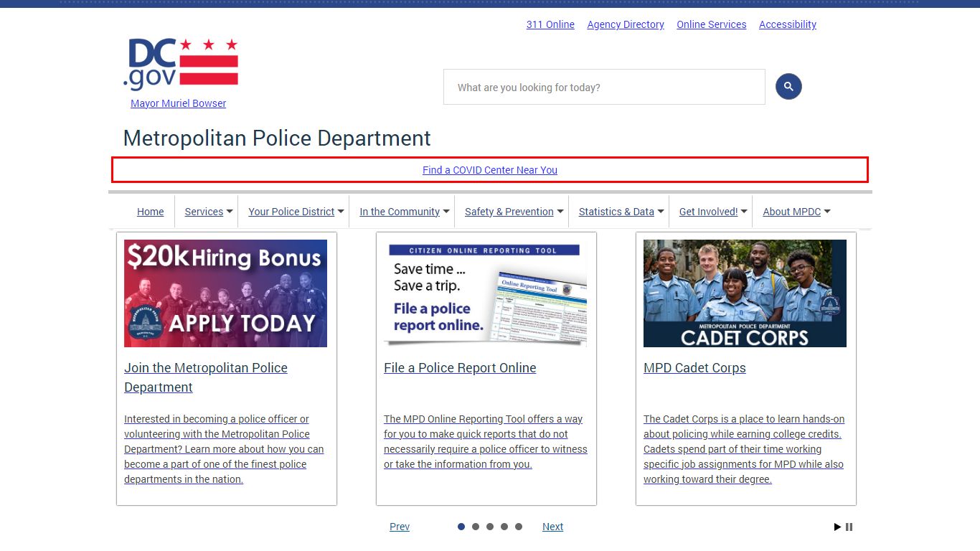
Task: Expand the About MPDC dropdown arrow
Action: 827,212
